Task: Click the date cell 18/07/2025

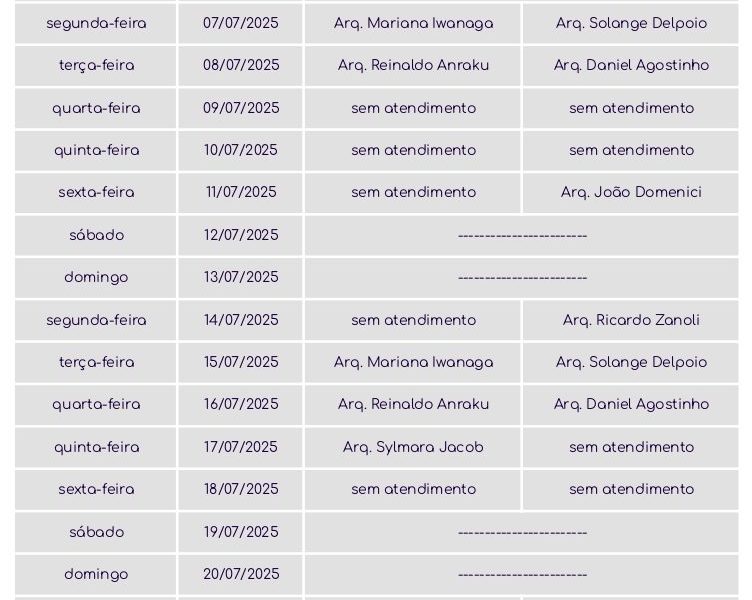Action: pos(240,489)
